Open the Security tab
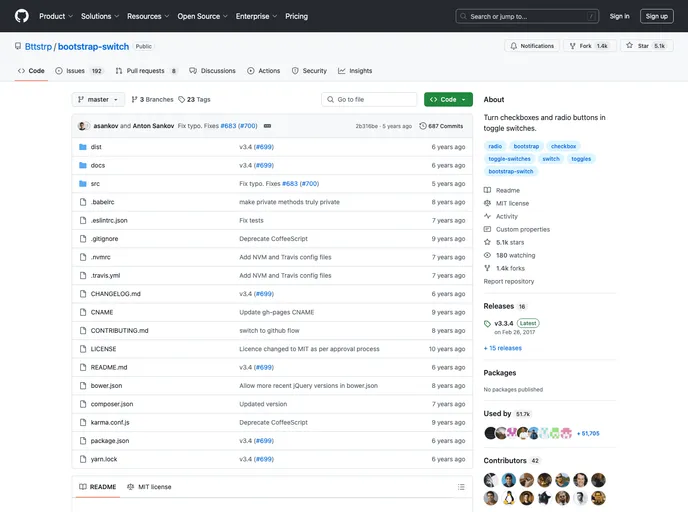This screenshot has height=512, width=688. coord(309,71)
